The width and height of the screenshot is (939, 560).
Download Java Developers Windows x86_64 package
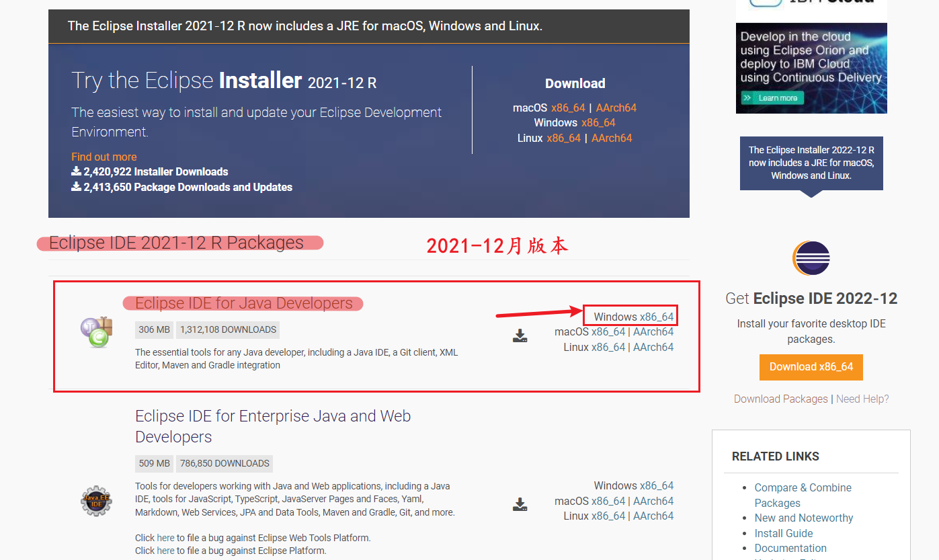(x=657, y=317)
